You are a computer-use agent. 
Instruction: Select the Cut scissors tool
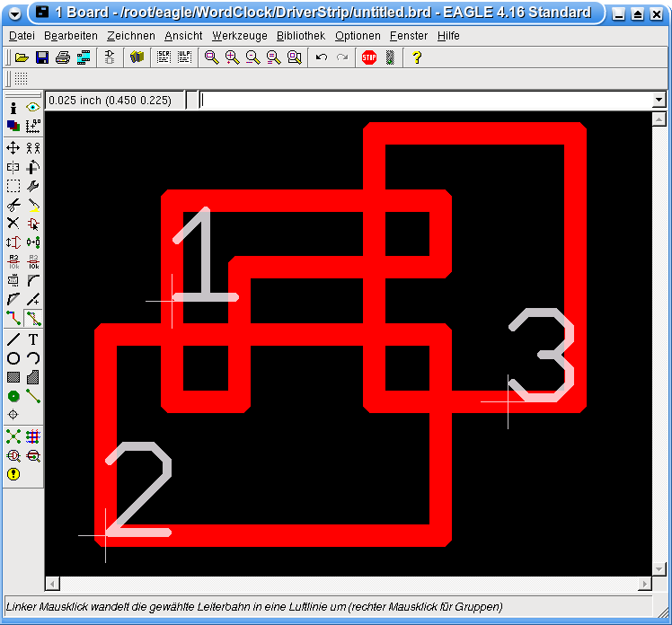[13, 205]
